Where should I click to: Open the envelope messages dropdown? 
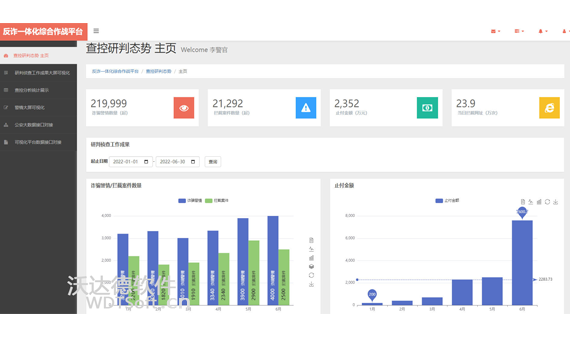click(495, 31)
